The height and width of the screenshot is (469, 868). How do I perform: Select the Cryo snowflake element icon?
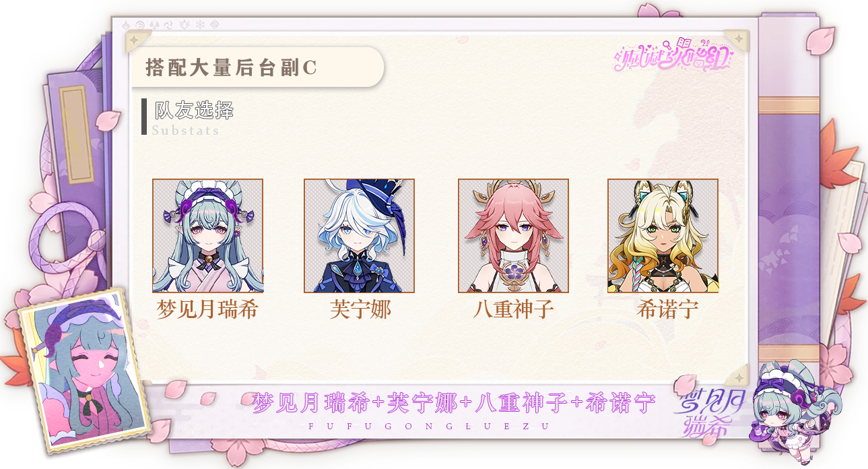click(200, 25)
